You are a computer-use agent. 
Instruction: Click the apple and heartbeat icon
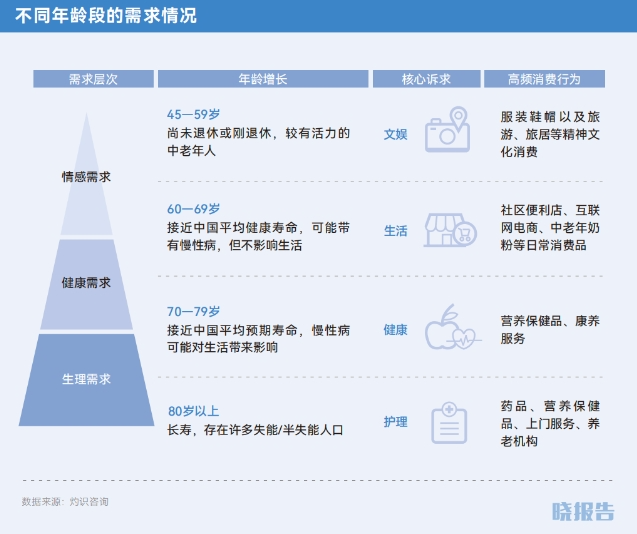tap(453, 327)
